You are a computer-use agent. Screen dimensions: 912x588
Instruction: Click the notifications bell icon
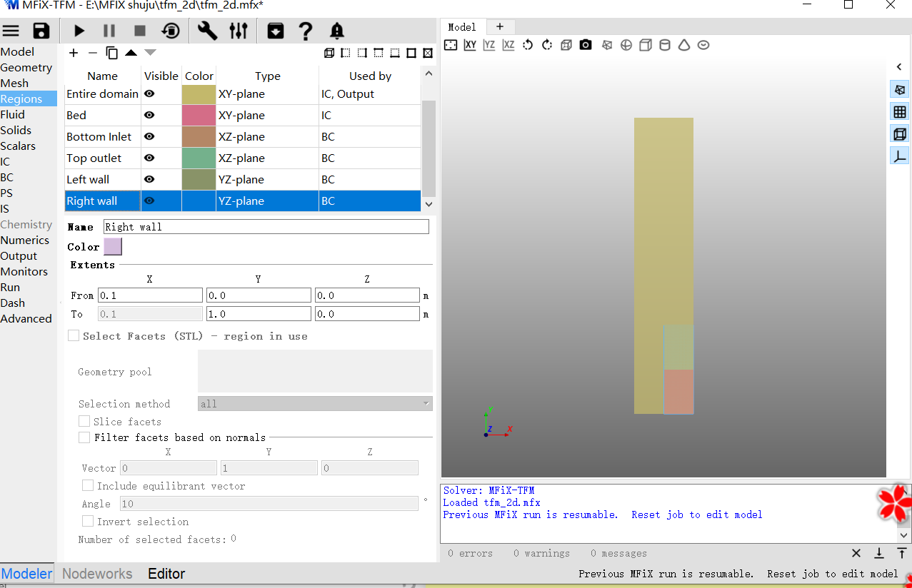(x=337, y=31)
